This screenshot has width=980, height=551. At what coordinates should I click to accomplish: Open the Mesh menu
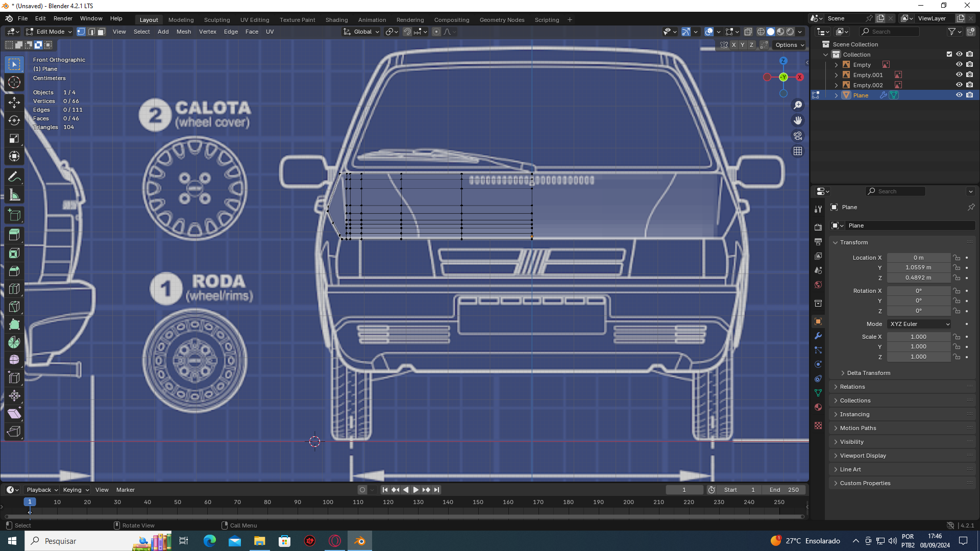[183, 32]
